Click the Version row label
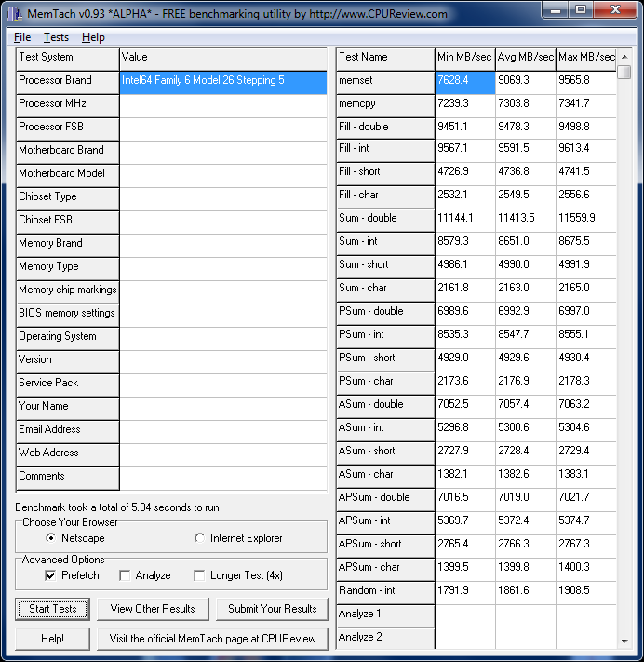Screen dimensions: 644x662 68,362
